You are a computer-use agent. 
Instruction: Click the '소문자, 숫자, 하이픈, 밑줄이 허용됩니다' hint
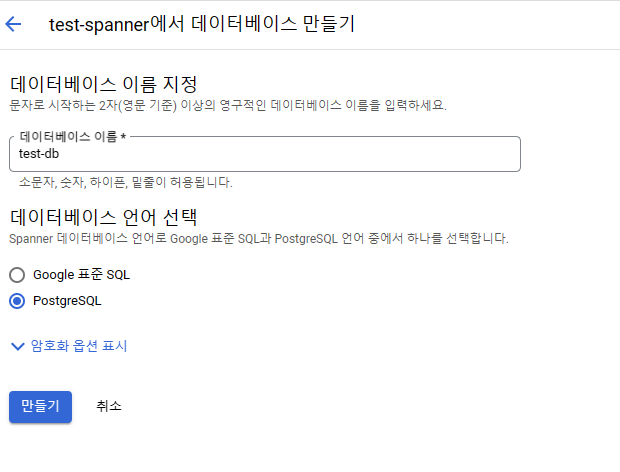[126, 183]
